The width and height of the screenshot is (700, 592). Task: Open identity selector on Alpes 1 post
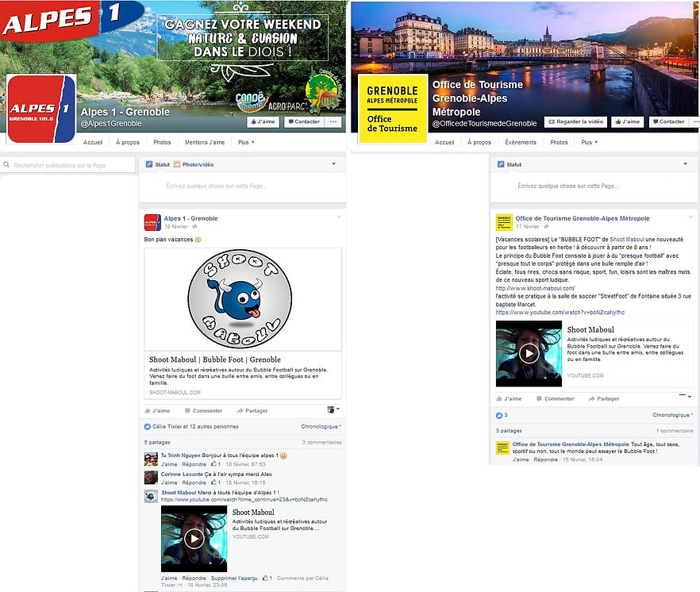(333, 409)
